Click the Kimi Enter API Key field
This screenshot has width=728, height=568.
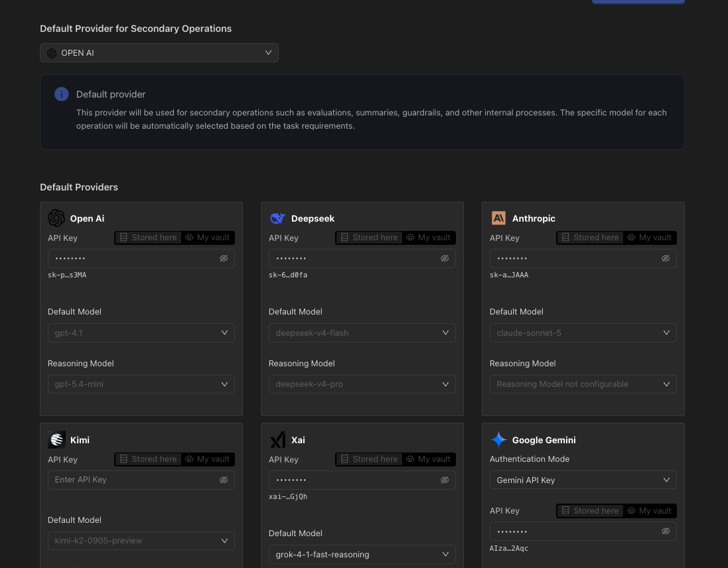coord(141,480)
